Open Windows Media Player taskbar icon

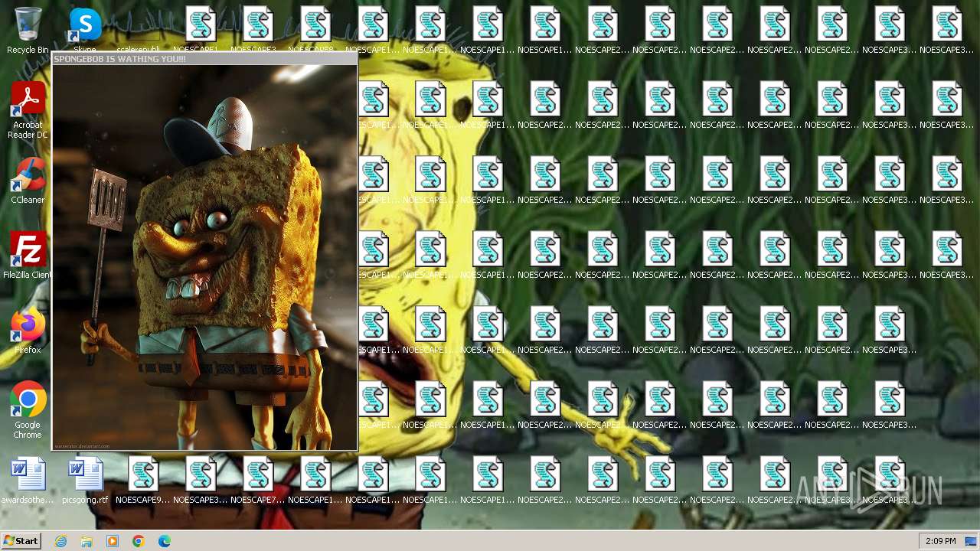click(113, 541)
